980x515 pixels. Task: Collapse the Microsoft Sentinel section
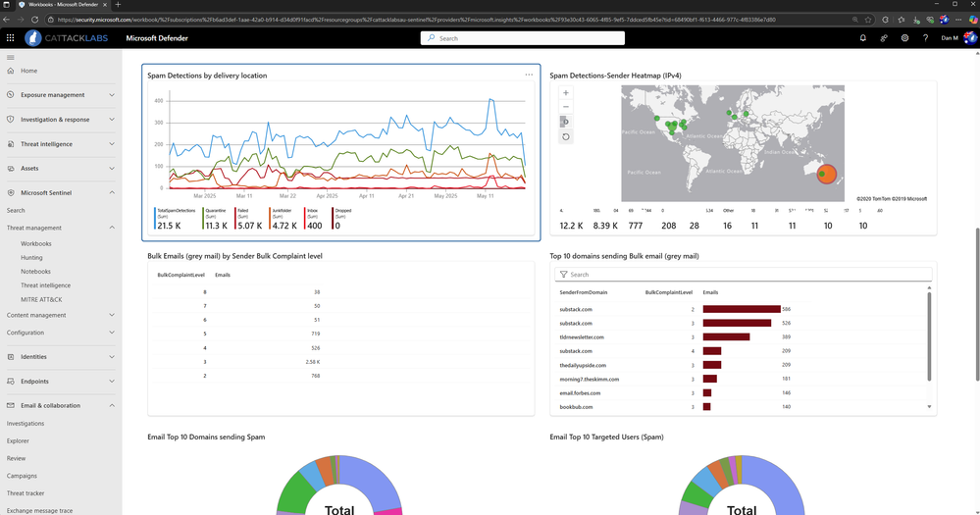(61, 192)
